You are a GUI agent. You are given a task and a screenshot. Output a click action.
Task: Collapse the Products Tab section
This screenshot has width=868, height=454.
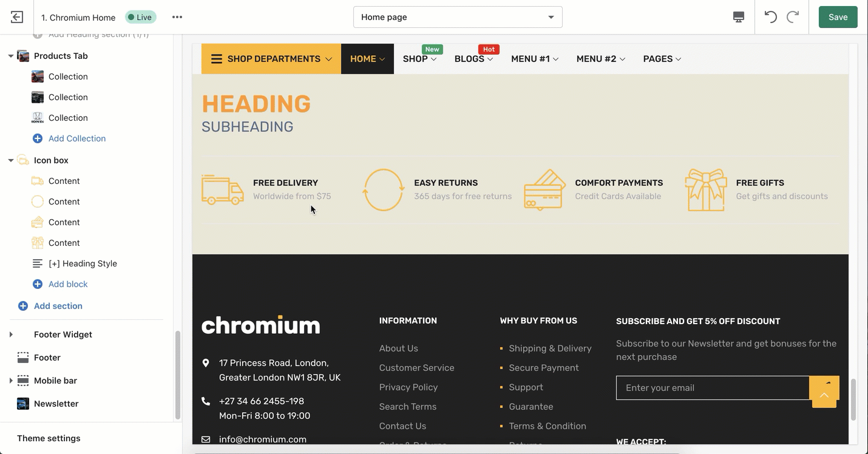[11, 56]
